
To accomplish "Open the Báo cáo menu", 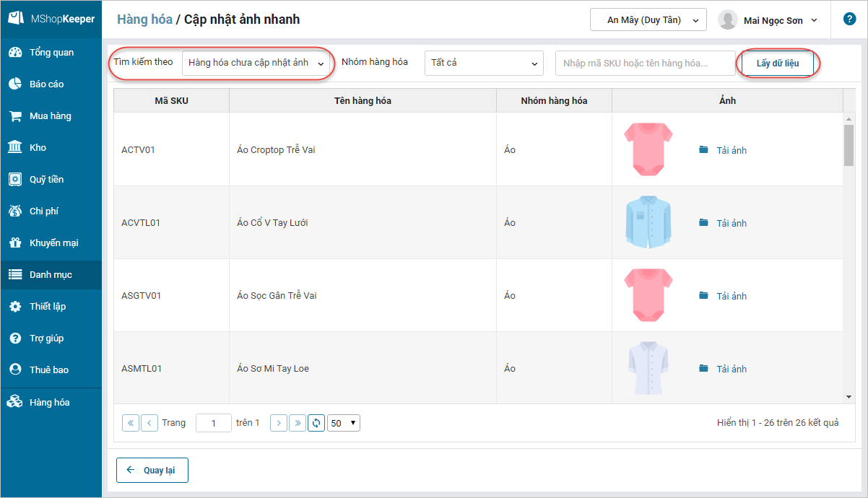I will 46,84.
